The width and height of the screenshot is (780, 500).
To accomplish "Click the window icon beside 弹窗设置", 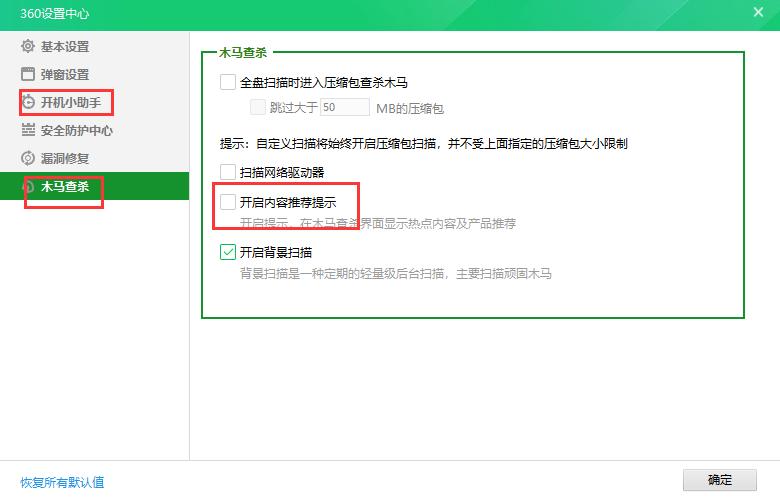I will pyautogui.click(x=28, y=74).
